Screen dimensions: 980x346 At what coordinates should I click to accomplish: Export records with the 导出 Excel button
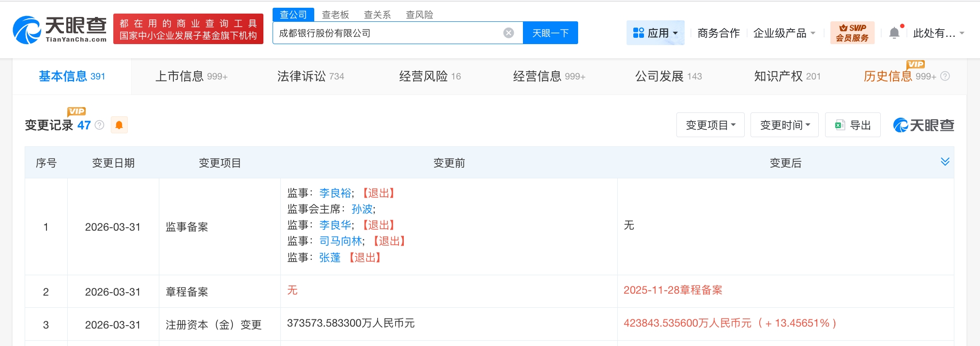point(853,125)
